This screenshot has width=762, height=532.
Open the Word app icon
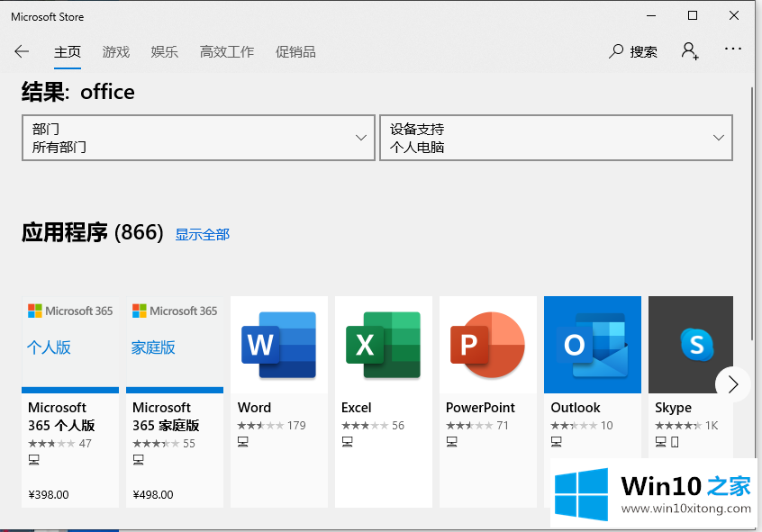[x=279, y=345]
